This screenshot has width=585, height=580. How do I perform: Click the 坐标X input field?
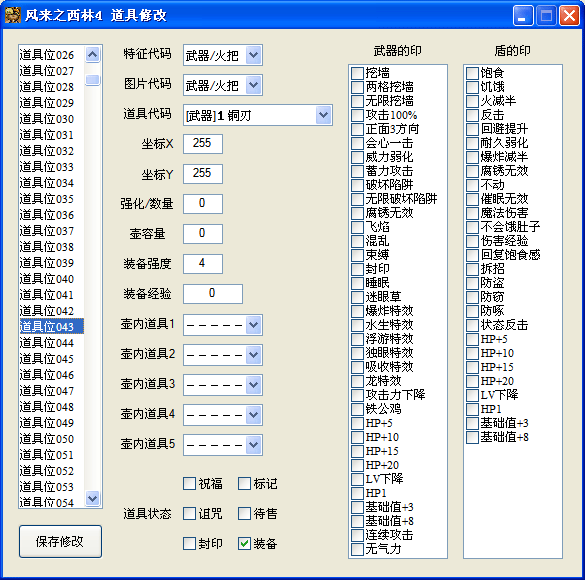(x=203, y=144)
